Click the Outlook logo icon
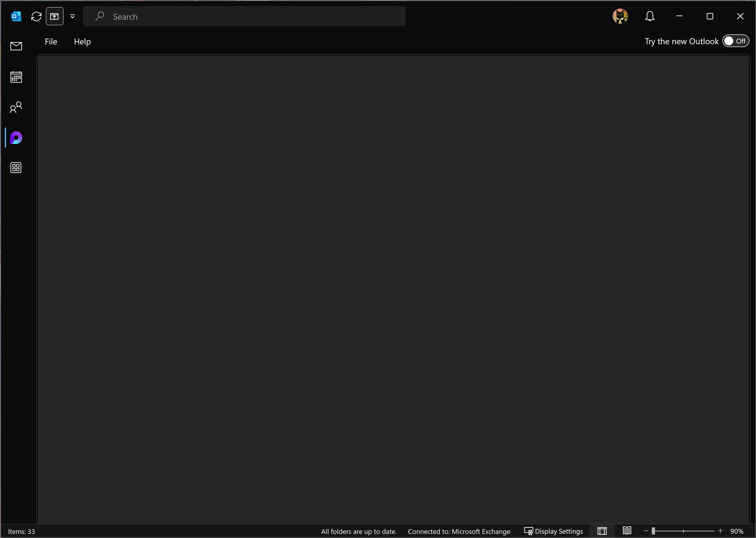This screenshot has height=538, width=756. pyautogui.click(x=16, y=16)
